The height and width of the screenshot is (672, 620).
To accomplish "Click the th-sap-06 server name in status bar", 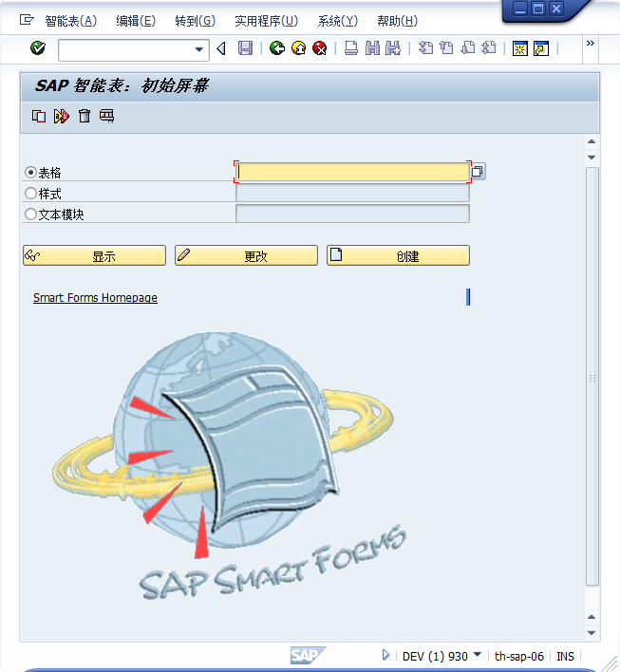I will [x=518, y=656].
